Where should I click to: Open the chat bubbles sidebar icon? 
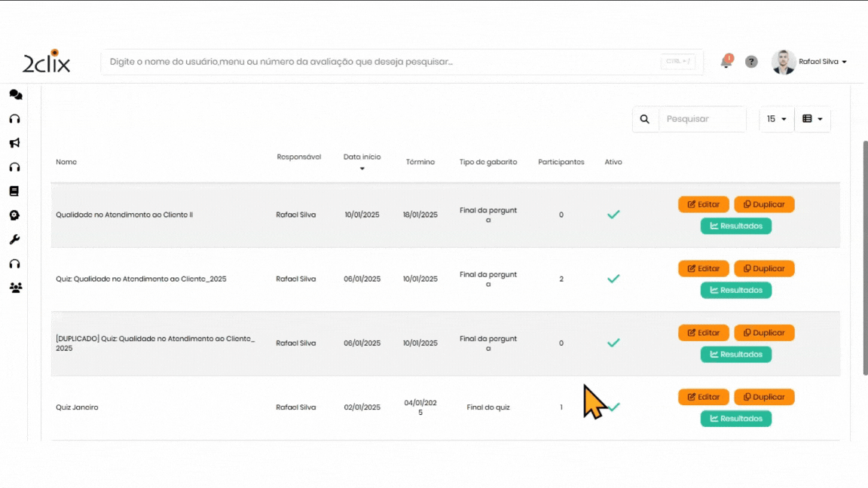click(15, 95)
